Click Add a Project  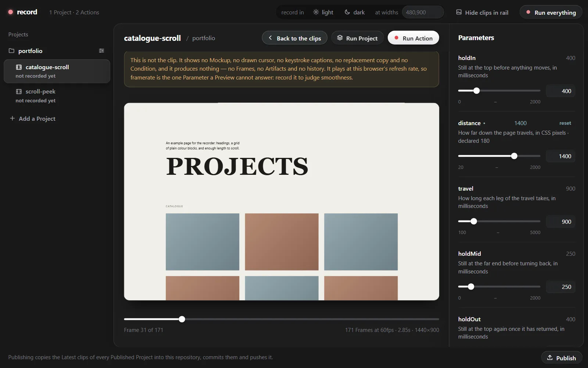point(33,118)
